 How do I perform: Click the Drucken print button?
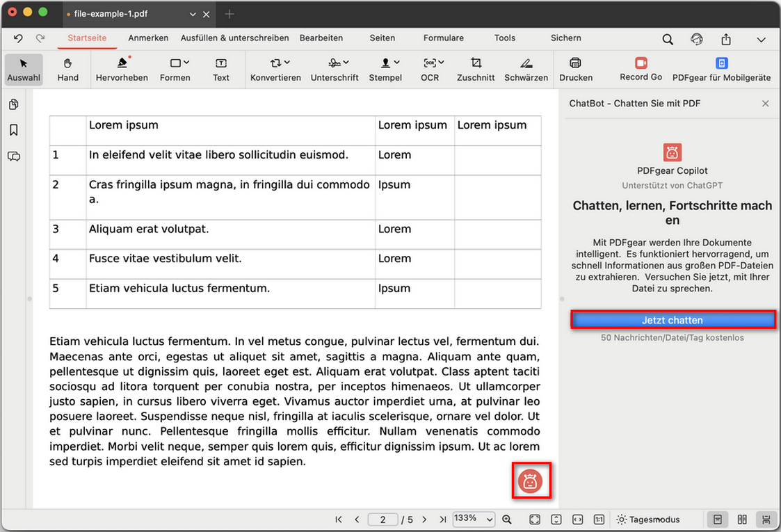(575, 69)
